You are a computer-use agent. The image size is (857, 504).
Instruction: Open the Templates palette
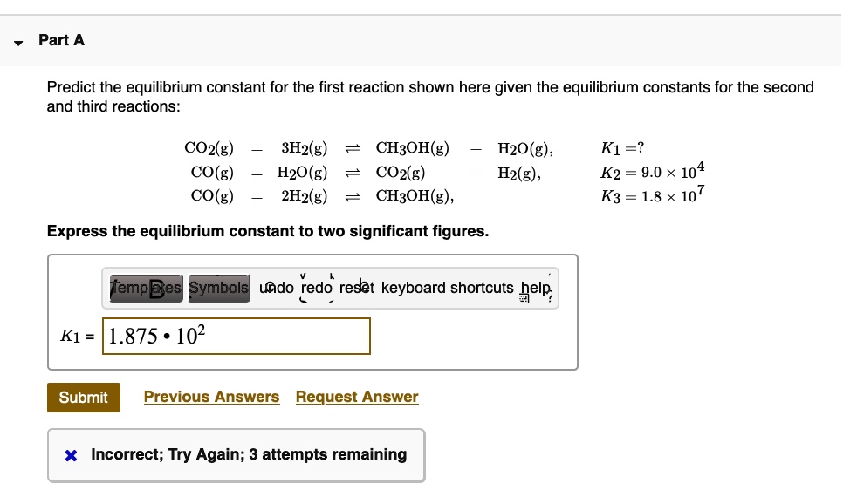140,287
